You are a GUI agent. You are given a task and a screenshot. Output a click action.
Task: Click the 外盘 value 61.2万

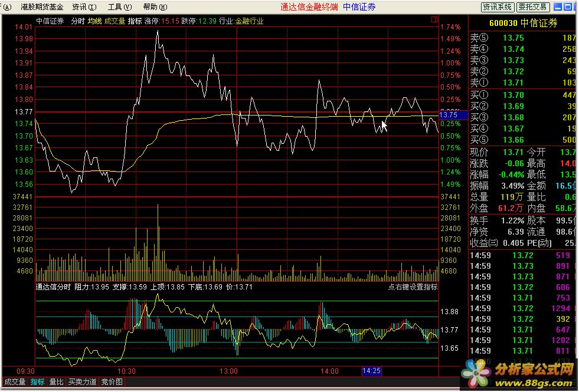511,208
